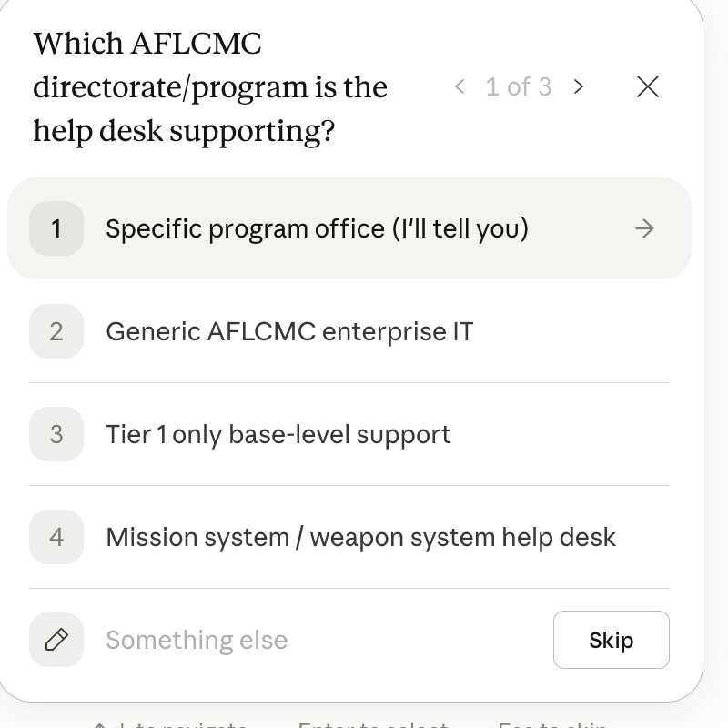Click the "Esc to skip" hint
This screenshot has width=728, height=728.
point(552,723)
